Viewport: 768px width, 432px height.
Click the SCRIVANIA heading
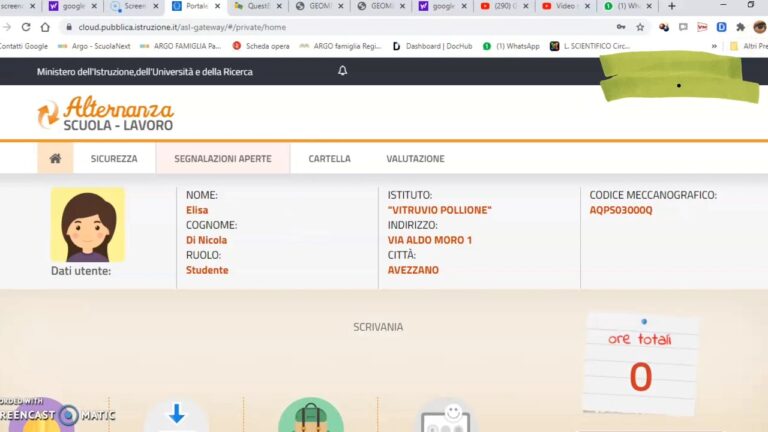click(x=378, y=327)
